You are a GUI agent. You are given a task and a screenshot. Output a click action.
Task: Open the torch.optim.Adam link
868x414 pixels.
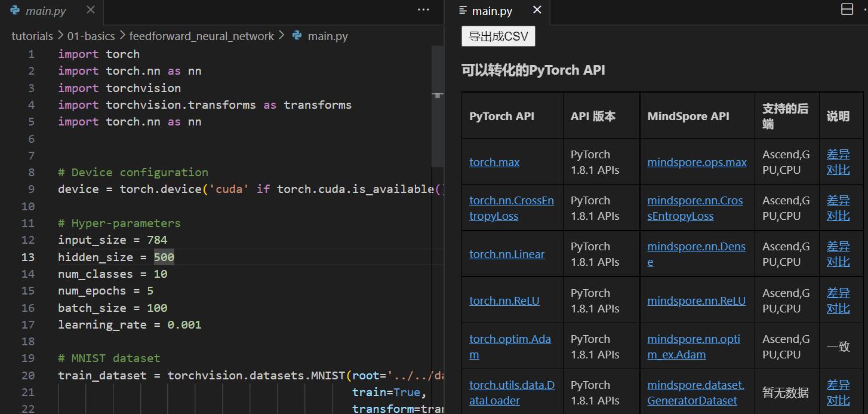(x=510, y=346)
